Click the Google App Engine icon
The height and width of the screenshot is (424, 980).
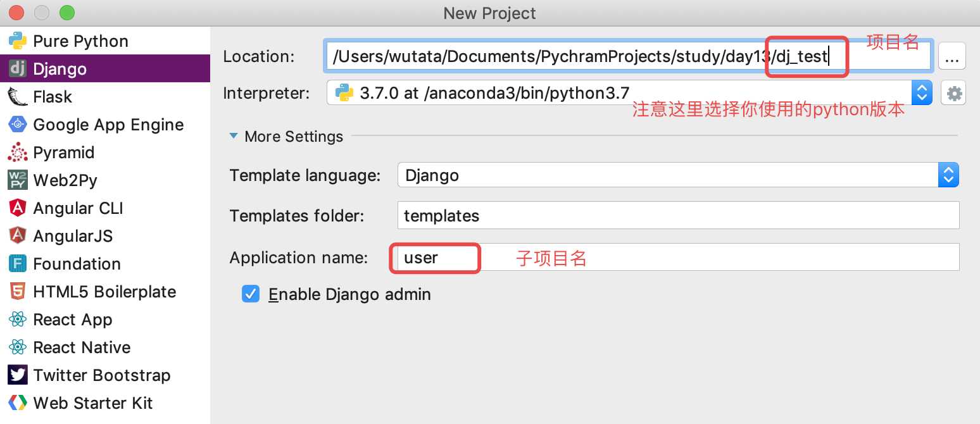point(17,125)
